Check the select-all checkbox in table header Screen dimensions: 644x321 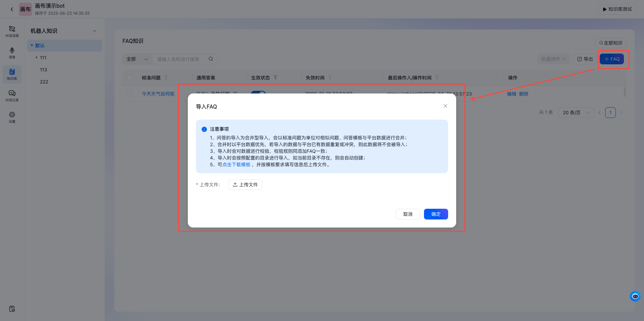pyautogui.click(x=129, y=77)
